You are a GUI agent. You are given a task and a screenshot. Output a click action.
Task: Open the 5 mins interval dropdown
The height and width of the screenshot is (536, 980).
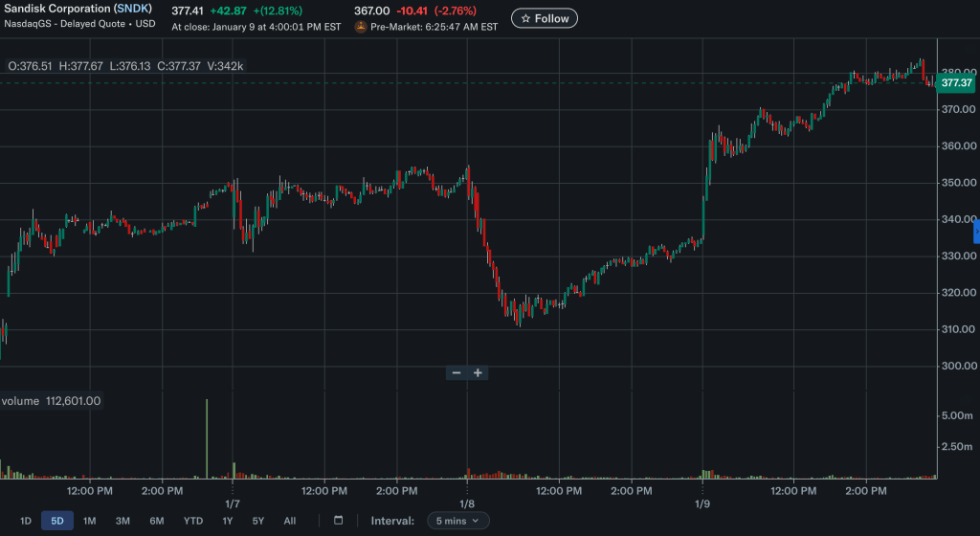pos(458,521)
